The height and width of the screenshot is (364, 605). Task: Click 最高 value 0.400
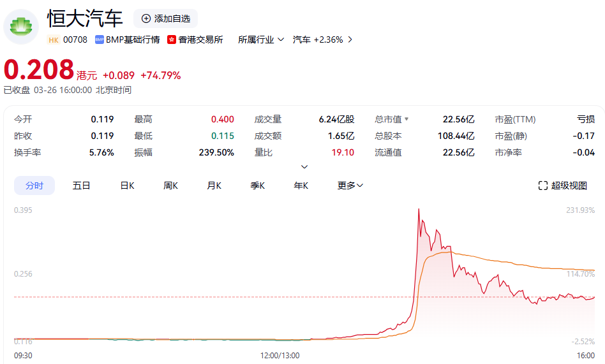(223, 119)
